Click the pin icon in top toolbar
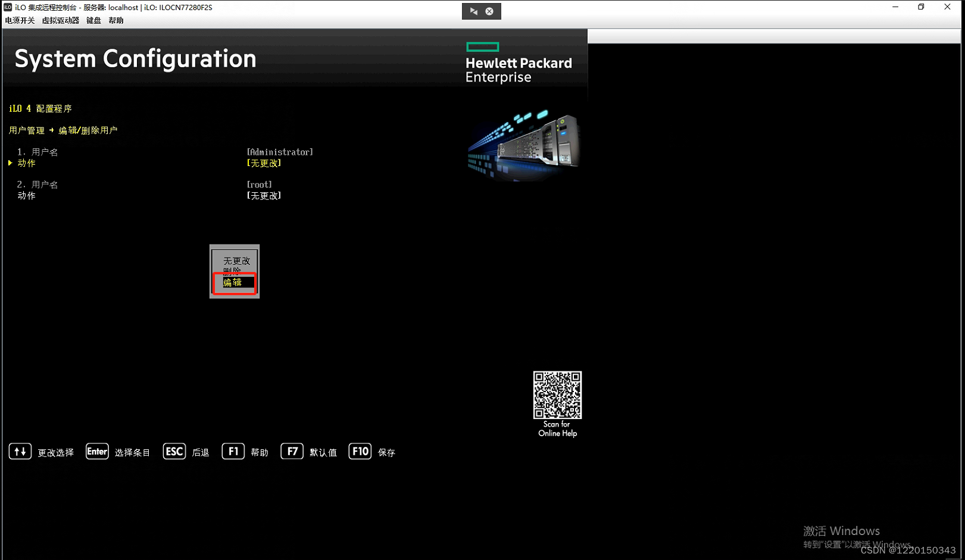The width and height of the screenshot is (965, 560). 474,11
